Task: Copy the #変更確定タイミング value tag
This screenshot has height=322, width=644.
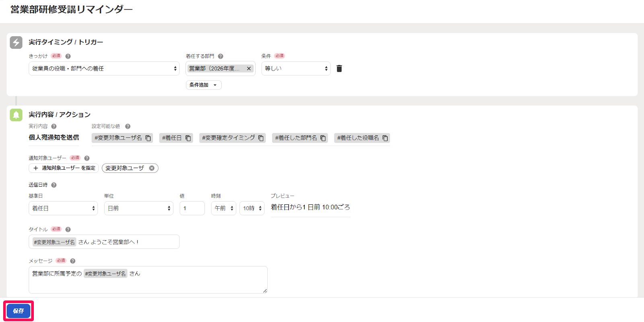Action: coord(261,138)
